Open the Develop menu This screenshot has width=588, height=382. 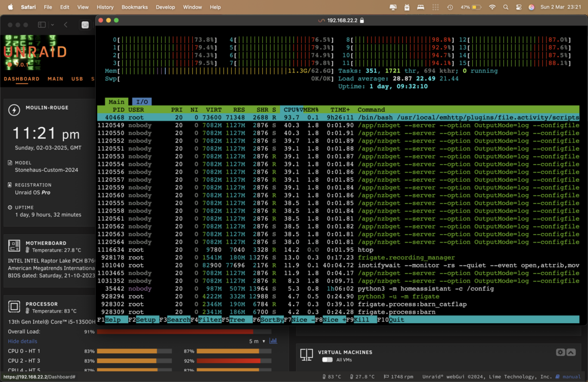pyautogui.click(x=165, y=7)
